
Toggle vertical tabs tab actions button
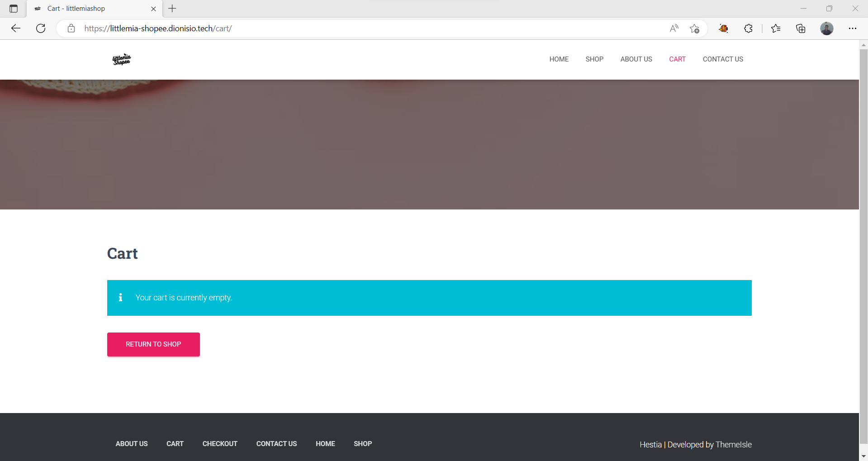[x=14, y=9]
